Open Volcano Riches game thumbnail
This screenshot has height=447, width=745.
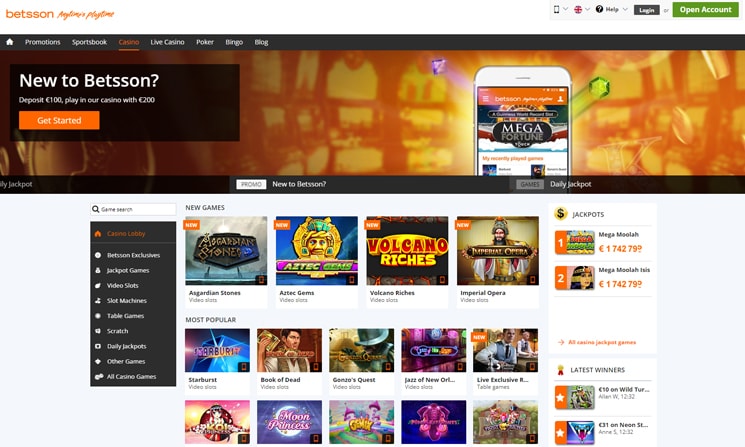(407, 251)
